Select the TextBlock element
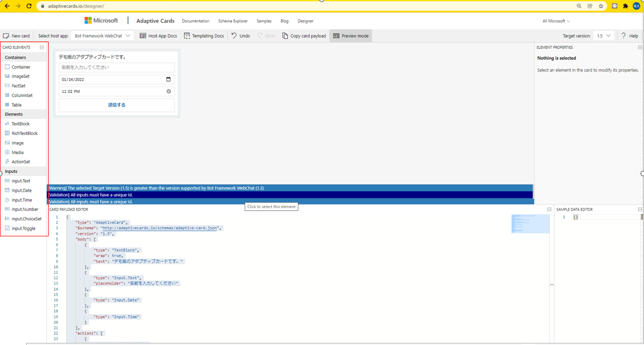 17,124
